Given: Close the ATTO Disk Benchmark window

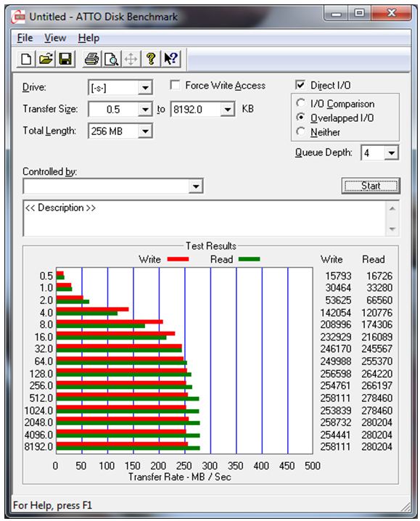Looking at the screenshot, I should click(x=392, y=13).
